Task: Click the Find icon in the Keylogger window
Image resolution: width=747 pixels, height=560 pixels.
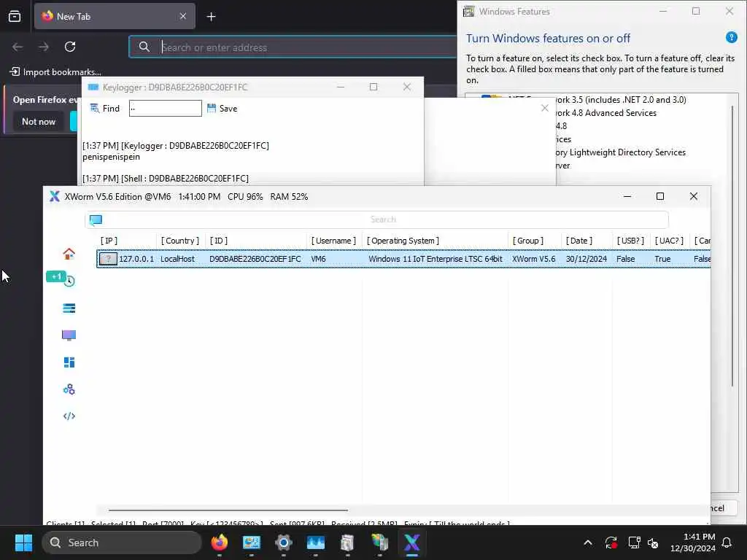Action: 94,109
